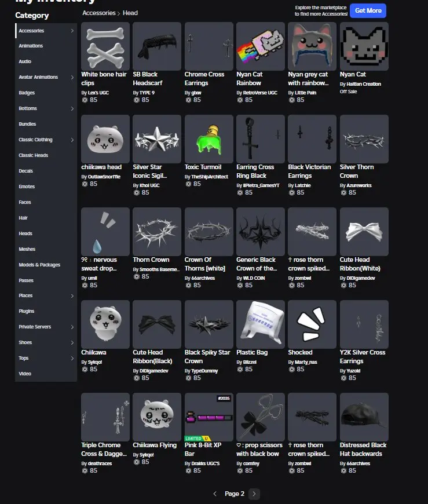Select the Faces category
This screenshot has height=504, width=428.
25,202
